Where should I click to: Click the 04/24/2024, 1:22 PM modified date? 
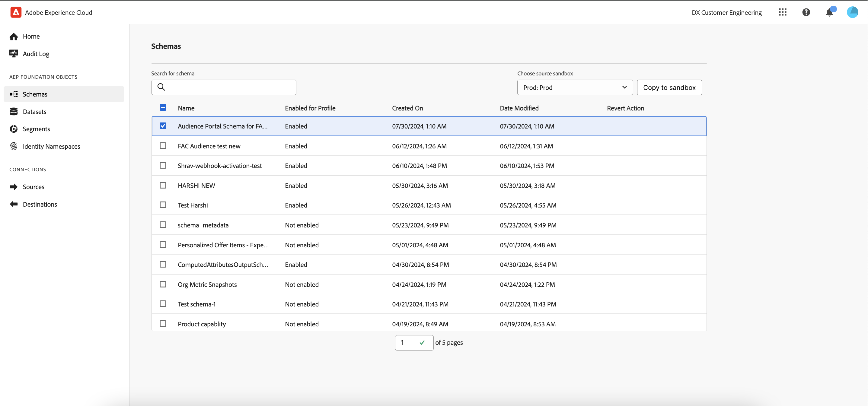tap(527, 284)
